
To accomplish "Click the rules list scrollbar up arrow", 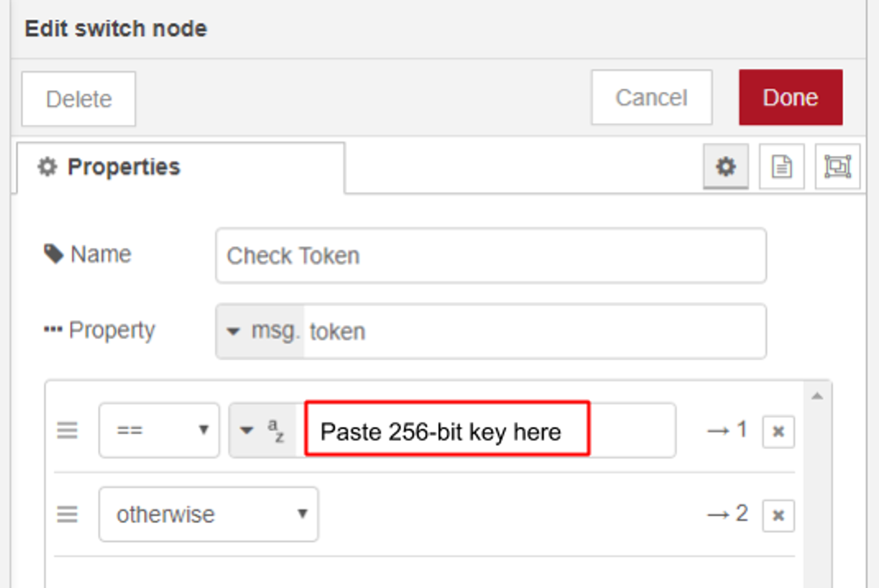I will tap(817, 394).
